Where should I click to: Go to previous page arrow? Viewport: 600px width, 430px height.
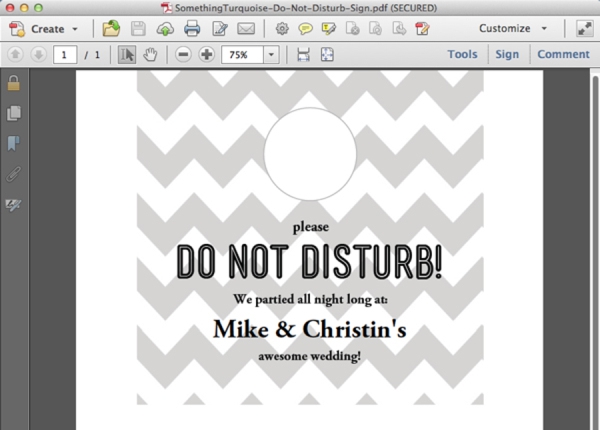pyautogui.click(x=15, y=55)
